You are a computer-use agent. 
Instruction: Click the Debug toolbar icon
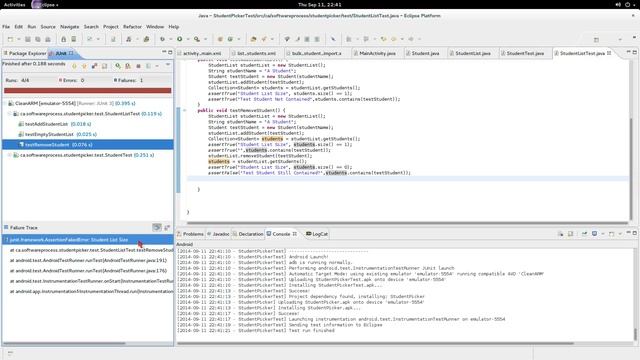[x=162, y=39]
